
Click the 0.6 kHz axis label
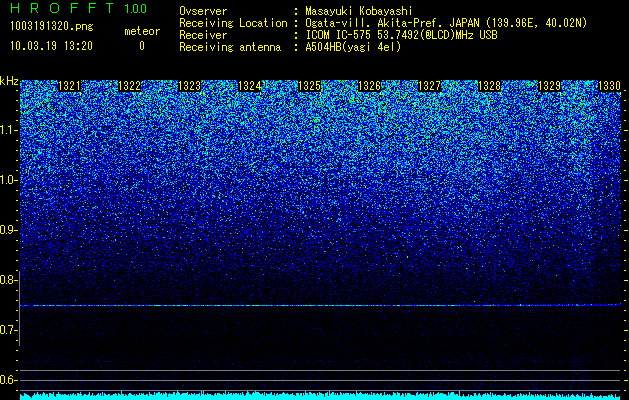coord(8,380)
